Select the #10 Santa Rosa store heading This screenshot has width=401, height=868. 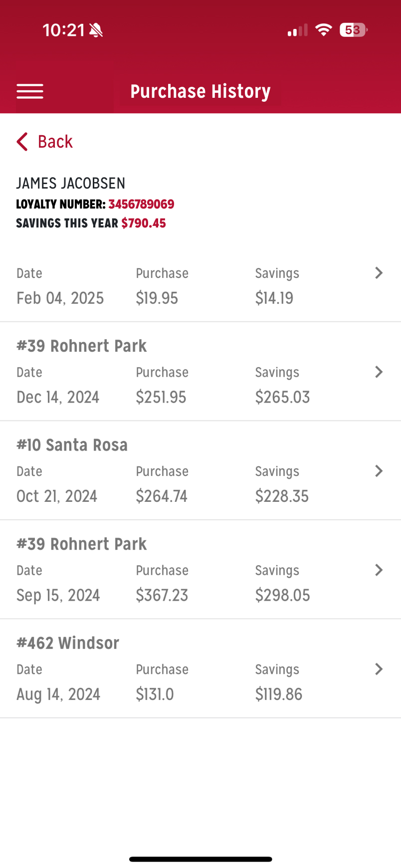tap(72, 445)
